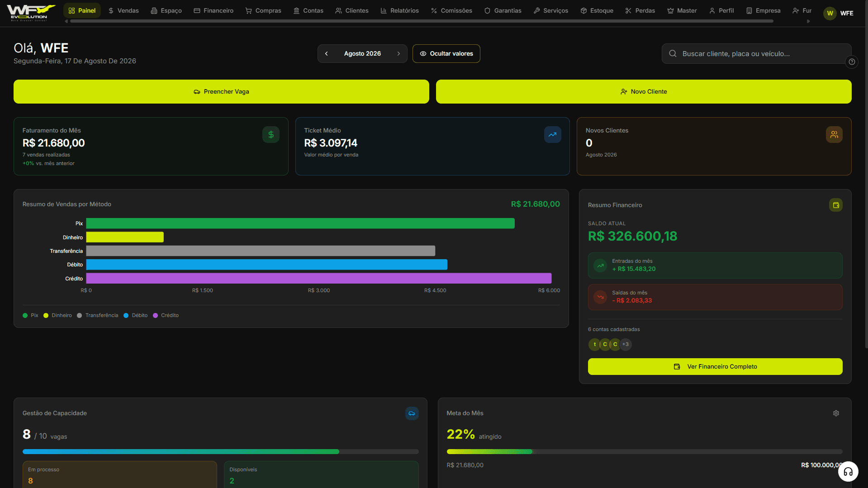868x488 pixels.
Task: Open Perdas section
Action: coord(640,10)
